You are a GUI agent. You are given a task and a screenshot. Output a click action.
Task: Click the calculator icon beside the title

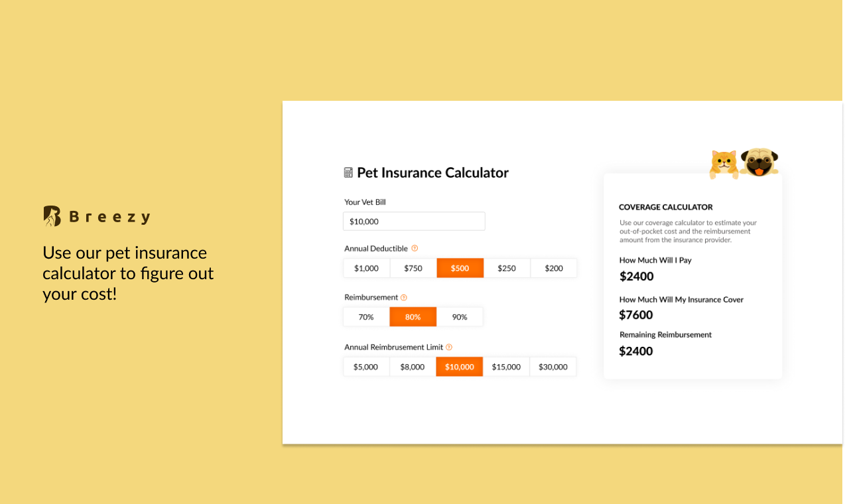(348, 172)
